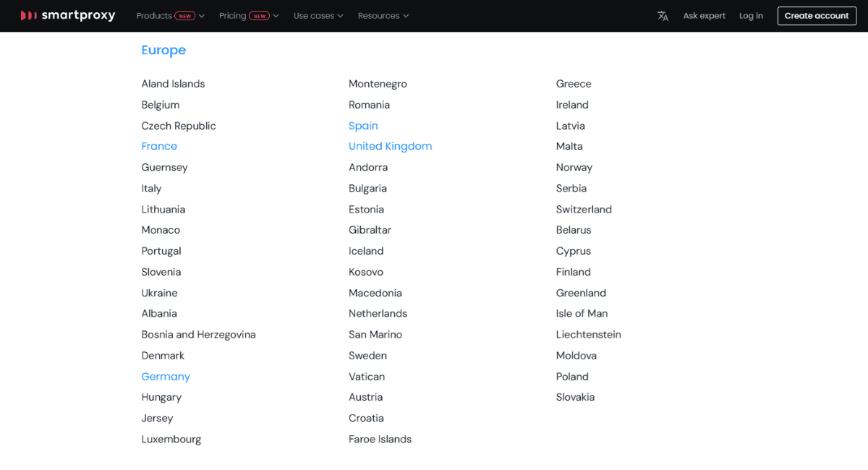This screenshot has height=470, width=868.
Task: Click Macedonia in the list
Action: 375,293
